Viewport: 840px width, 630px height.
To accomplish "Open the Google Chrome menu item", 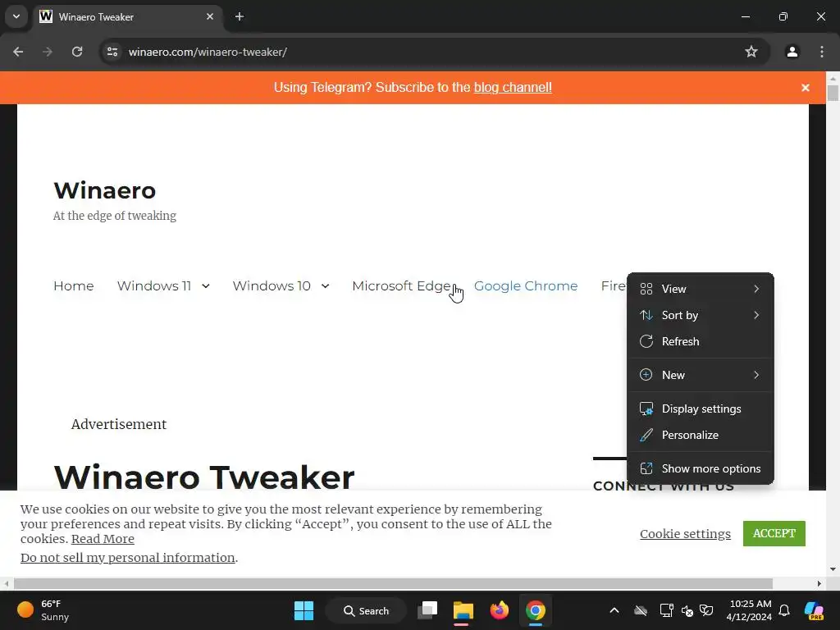I will [526, 286].
